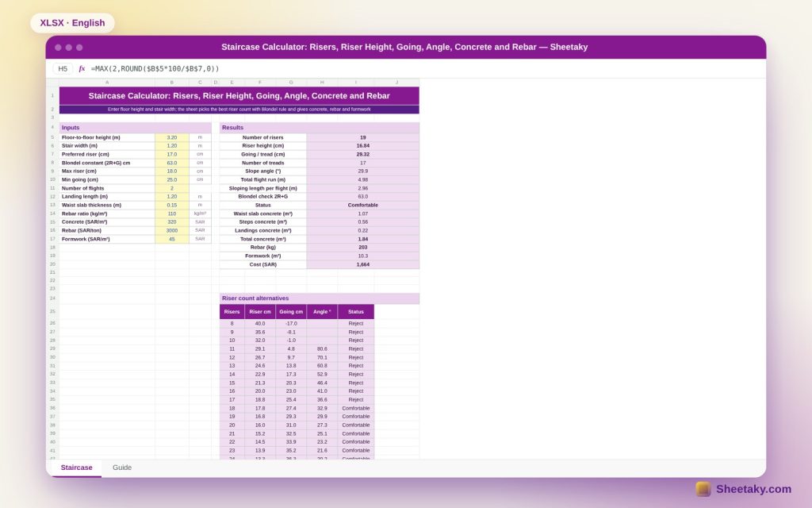This screenshot has width=812, height=508.
Task: Click the Going cm column header
Action: (291, 311)
